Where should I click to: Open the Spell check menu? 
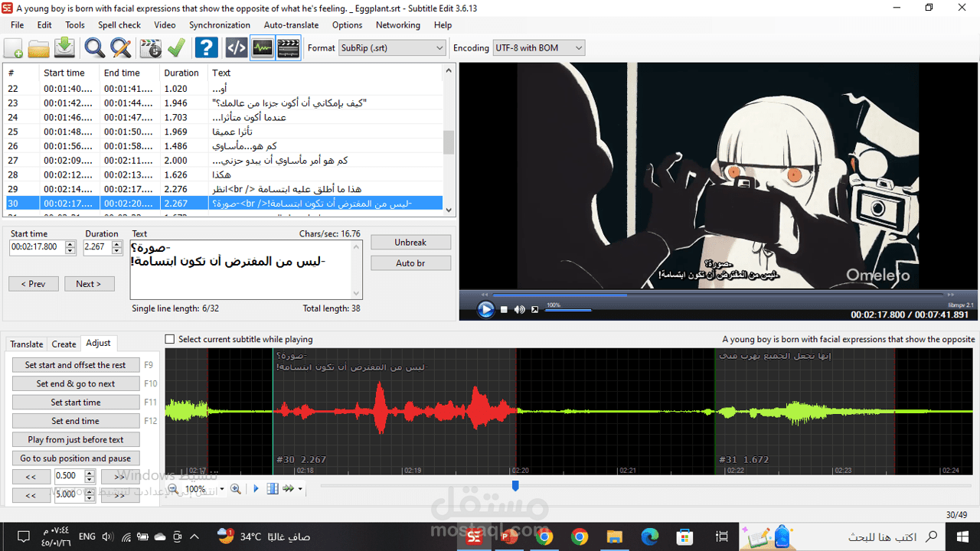pyautogui.click(x=119, y=24)
